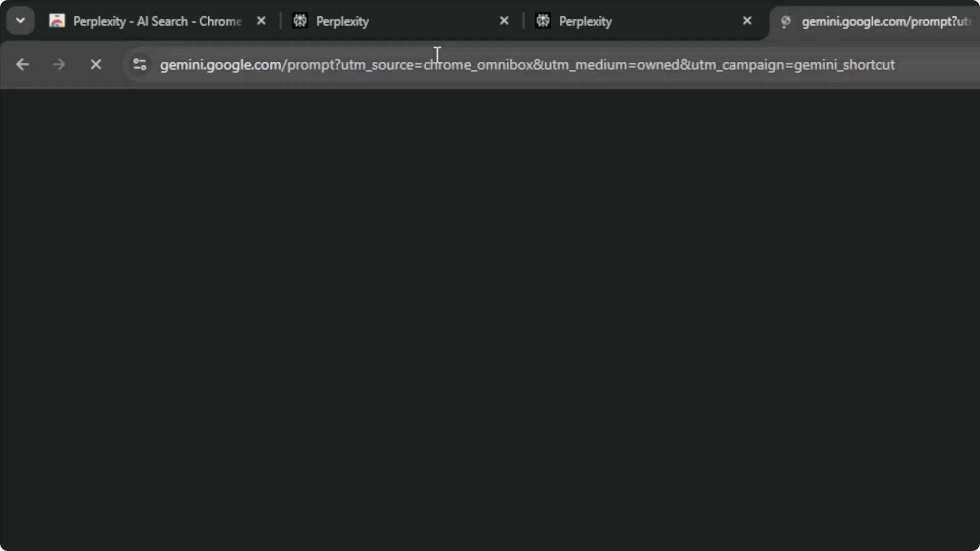This screenshot has width=980, height=551.
Task: Expand the tab list with the chevron
Action: pyautogui.click(x=20, y=20)
